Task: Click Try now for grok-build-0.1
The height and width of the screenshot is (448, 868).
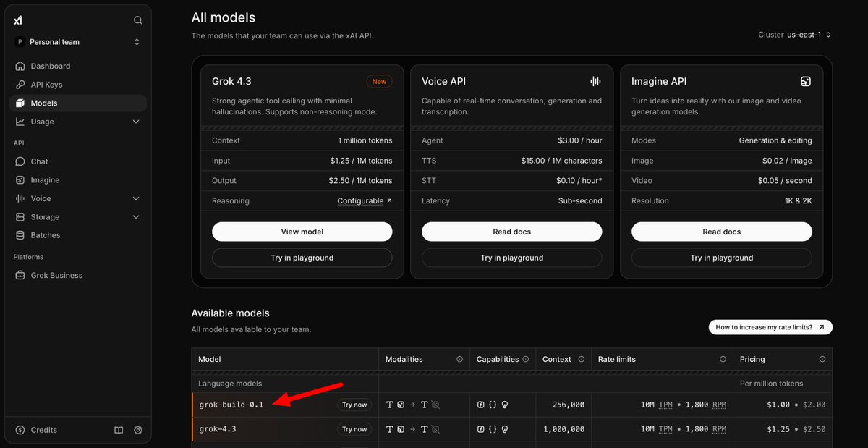Action: (354, 405)
